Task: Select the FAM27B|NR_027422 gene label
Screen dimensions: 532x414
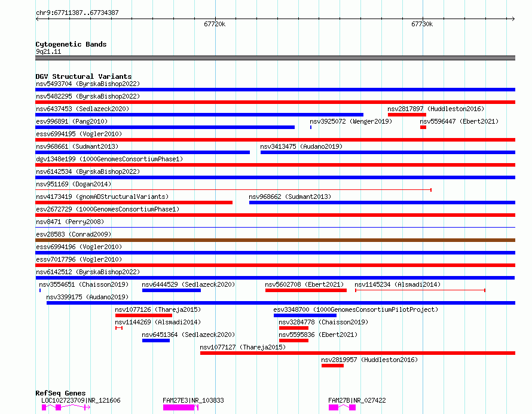Action: (x=357, y=400)
